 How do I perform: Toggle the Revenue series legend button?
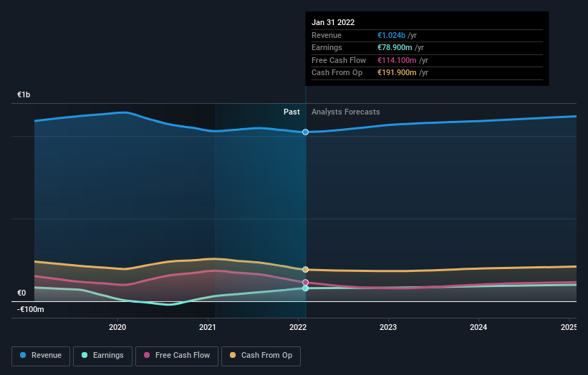41,356
